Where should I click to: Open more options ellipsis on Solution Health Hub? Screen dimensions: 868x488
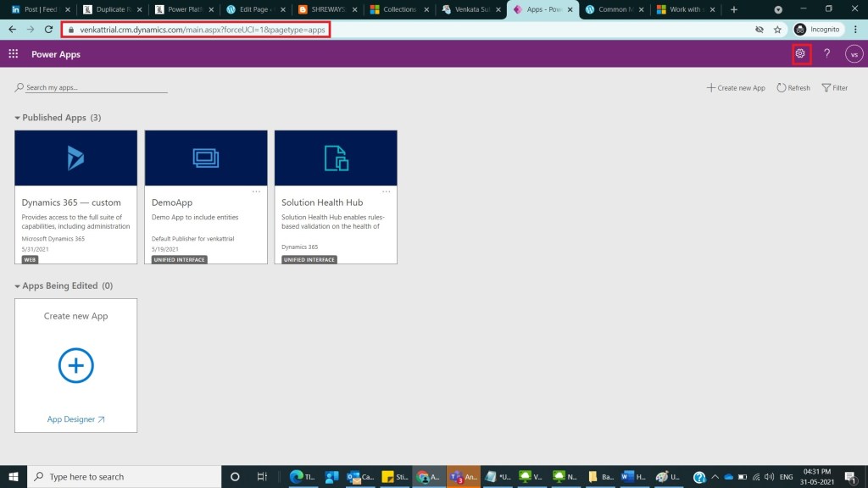click(386, 191)
